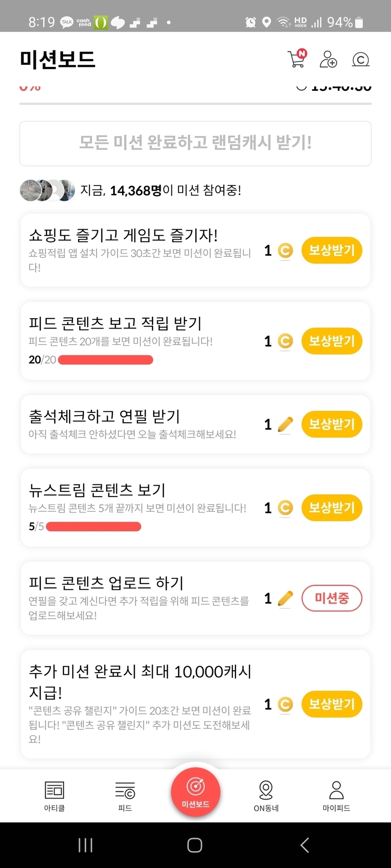391x868 pixels.
Task: Open the 피드 콘텐츠 업로드 하기 mission card
Action: 141,598
